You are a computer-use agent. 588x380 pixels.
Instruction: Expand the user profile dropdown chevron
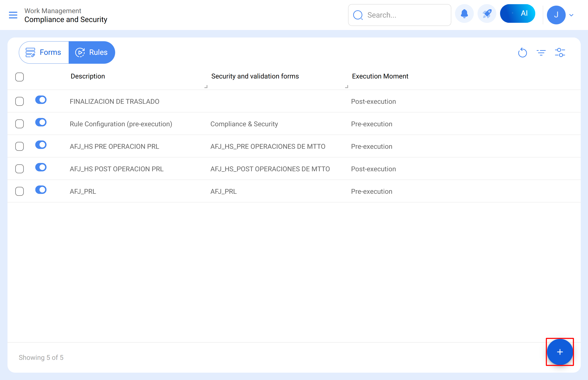[x=571, y=15]
